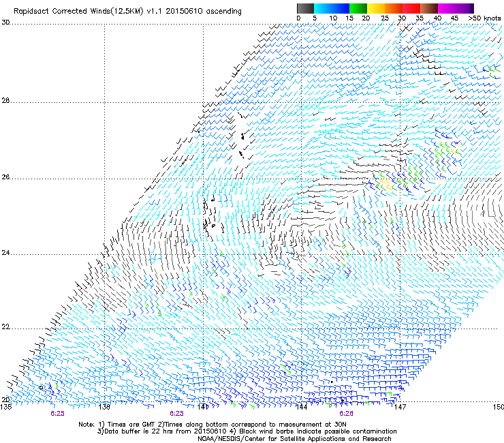
Task: Click the longitude label '138'
Action: 104,407
